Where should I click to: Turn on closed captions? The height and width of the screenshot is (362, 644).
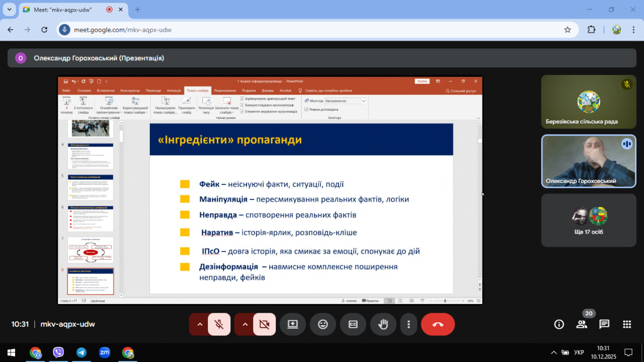[x=353, y=324]
